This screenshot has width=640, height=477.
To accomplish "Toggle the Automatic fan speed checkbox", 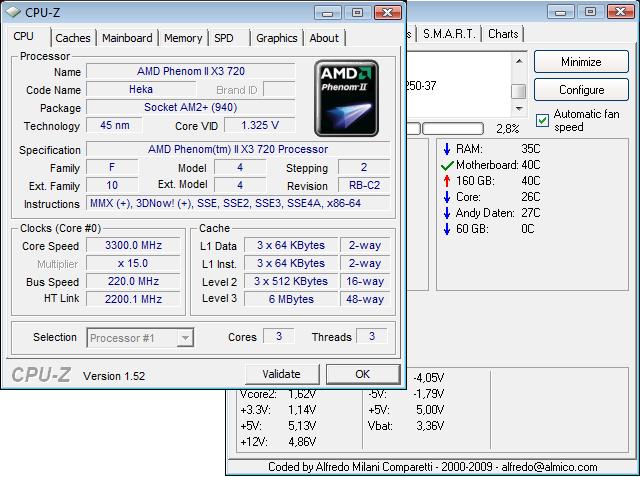I will coord(542,120).
